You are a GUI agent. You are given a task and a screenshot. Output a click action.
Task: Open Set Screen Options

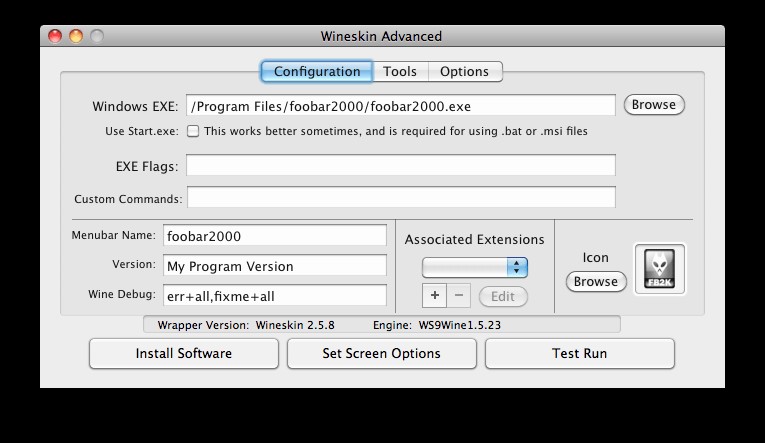click(x=382, y=353)
